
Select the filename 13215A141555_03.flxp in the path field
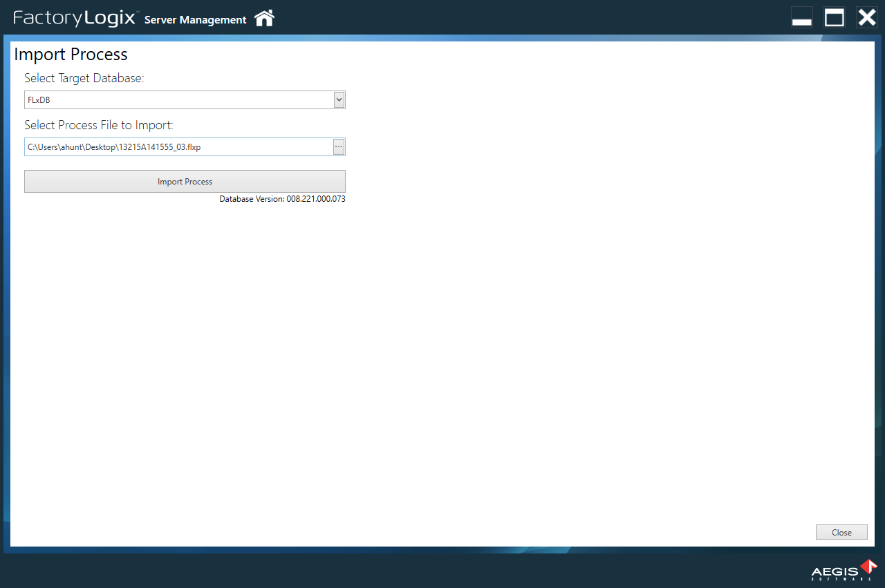click(159, 146)
